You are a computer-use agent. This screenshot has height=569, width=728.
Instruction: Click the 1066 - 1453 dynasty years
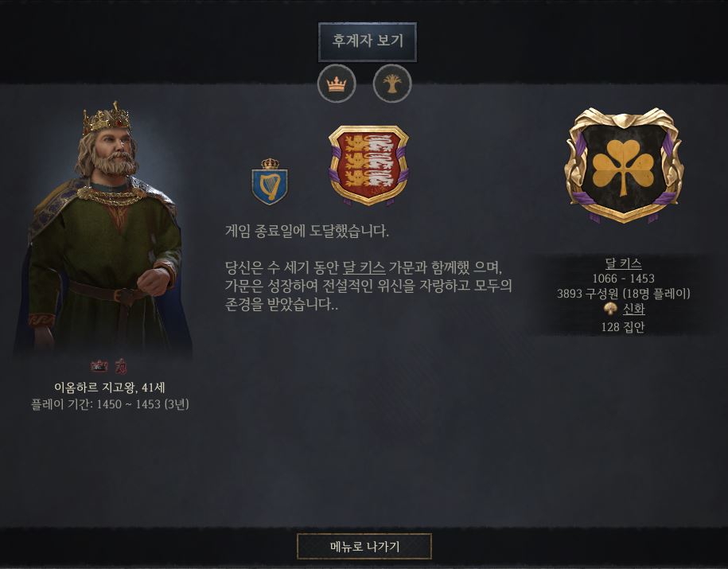click(x=623, y=279)
